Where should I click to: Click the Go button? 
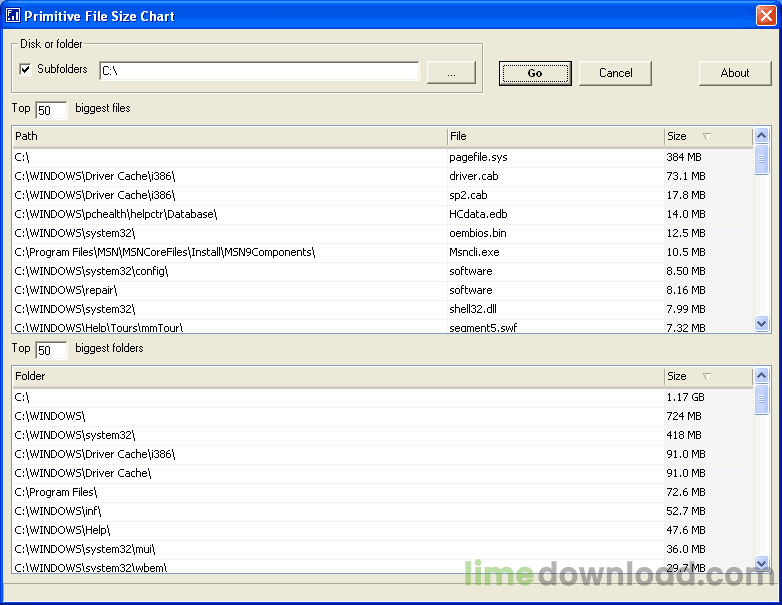(535, 73)
